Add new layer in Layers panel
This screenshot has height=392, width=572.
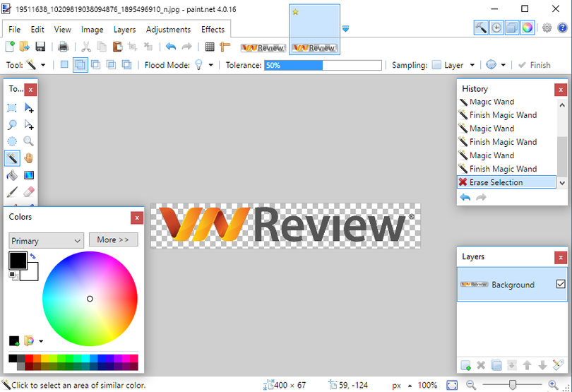click(465, 365)
